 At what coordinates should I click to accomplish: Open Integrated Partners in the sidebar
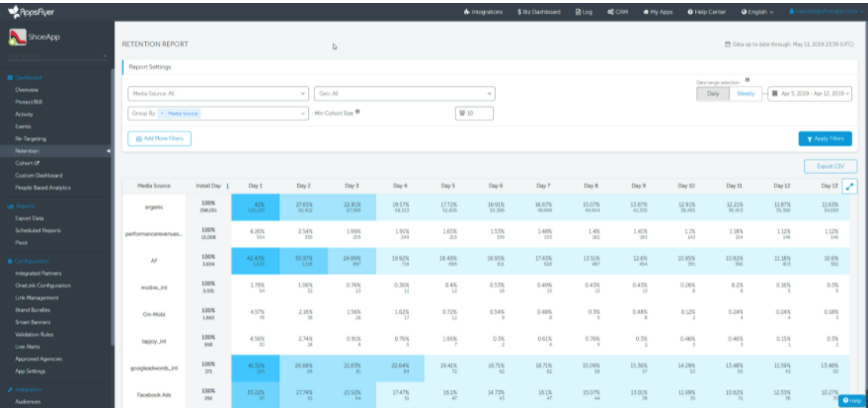(39, 273)
